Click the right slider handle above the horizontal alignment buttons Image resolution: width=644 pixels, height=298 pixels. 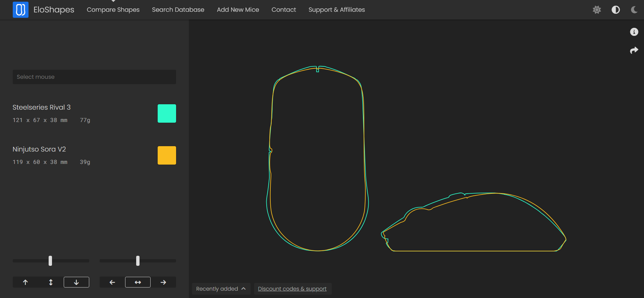click(x=138, y=260)
